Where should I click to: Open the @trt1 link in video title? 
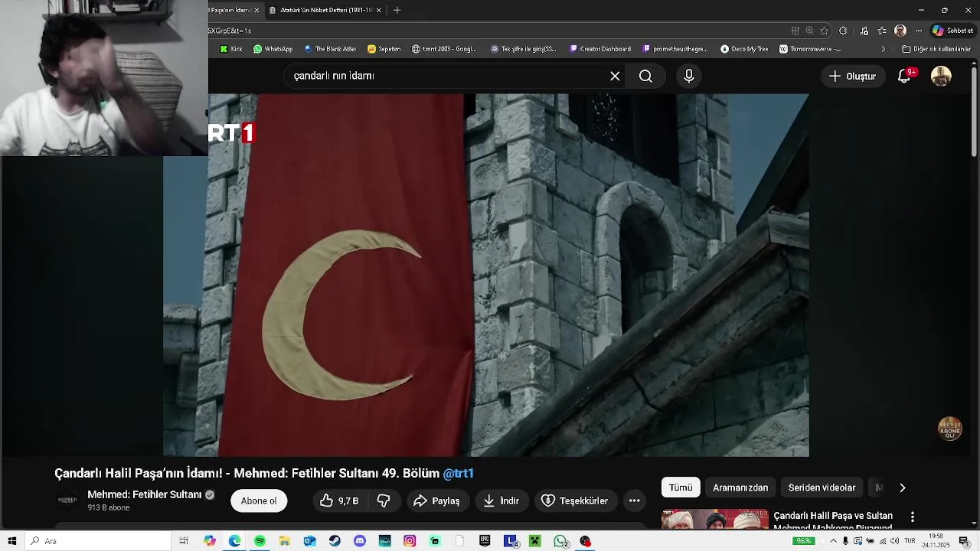tap(458, 473)
